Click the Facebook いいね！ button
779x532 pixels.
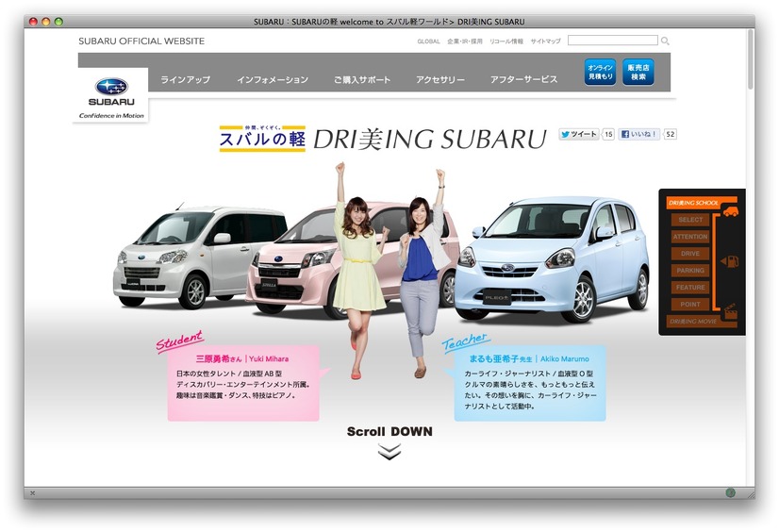click(638, 134)
